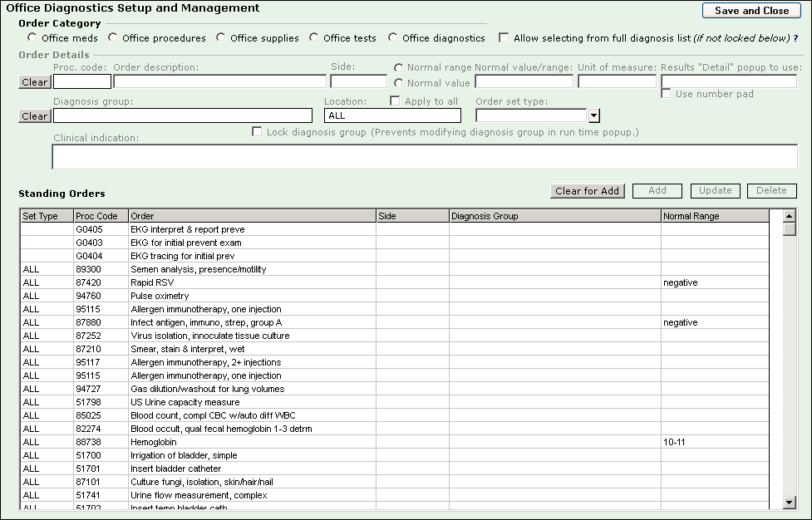
Task: Click the Clear for Add button
Action: [x=588, y=191]
